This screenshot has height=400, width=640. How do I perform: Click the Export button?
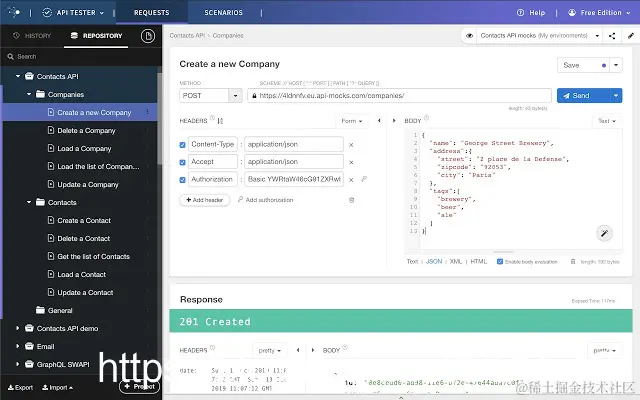pos(20,387)
